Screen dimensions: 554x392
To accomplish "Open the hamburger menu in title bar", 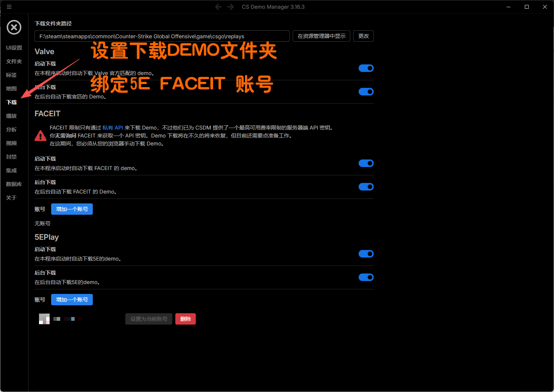I will pos(9,7).
